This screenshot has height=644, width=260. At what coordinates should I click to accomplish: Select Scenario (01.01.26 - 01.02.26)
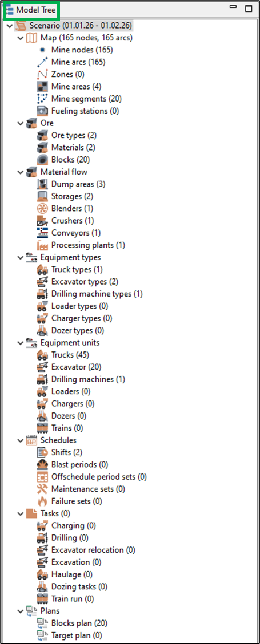[81, 26]
